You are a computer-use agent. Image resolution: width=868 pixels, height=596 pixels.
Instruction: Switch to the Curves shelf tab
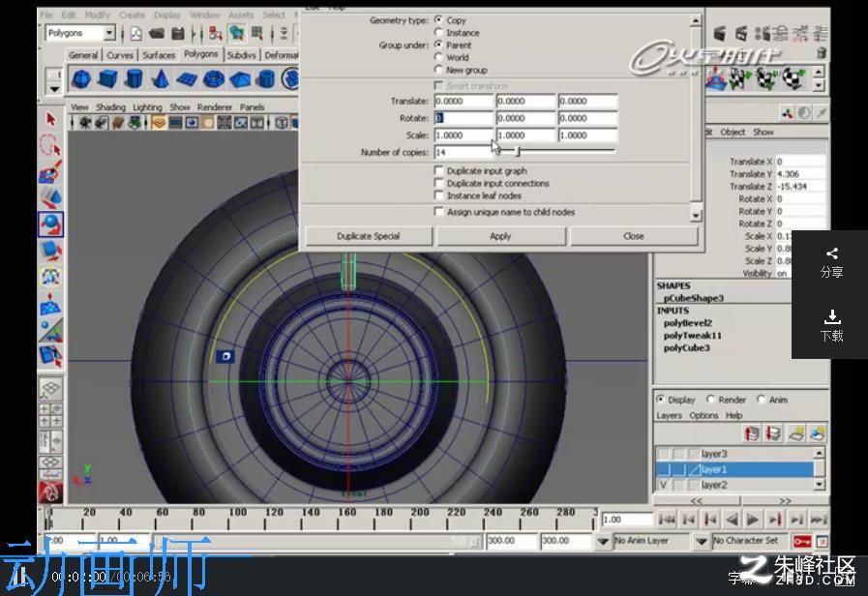click(x=120, y=55)
